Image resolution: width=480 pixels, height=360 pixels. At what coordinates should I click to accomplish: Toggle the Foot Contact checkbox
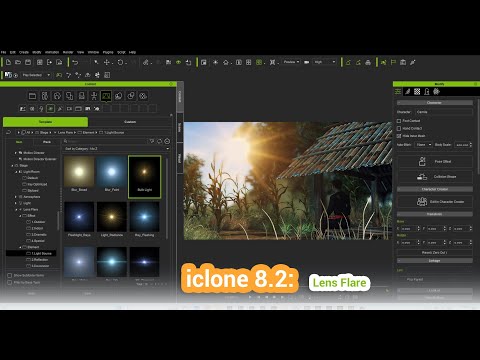(399, 121)
